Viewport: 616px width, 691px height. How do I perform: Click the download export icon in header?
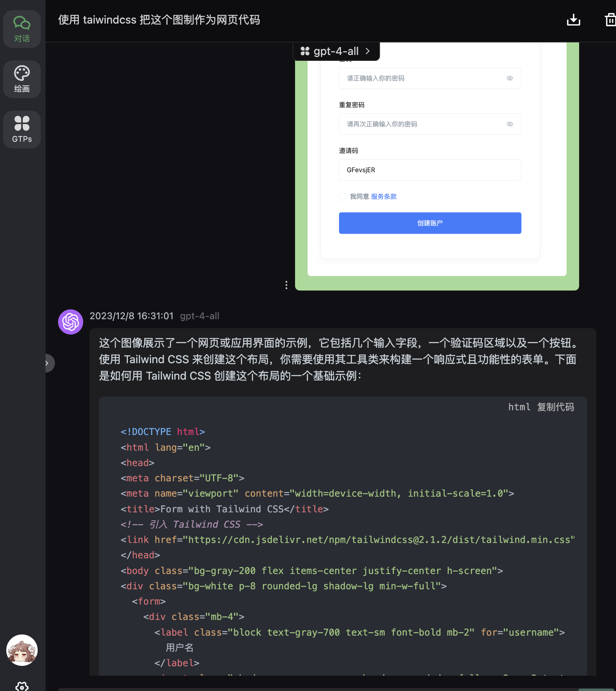click(x=573, y=20)
